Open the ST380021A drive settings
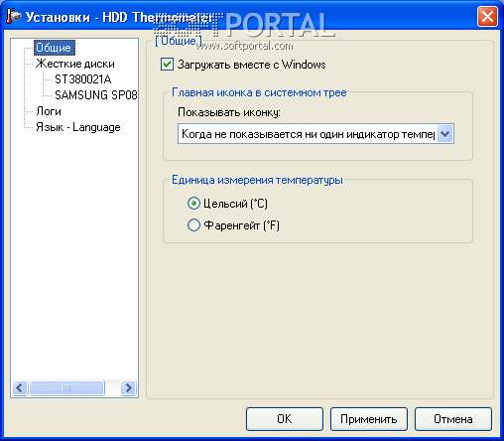504x441 pixels. 82,79
